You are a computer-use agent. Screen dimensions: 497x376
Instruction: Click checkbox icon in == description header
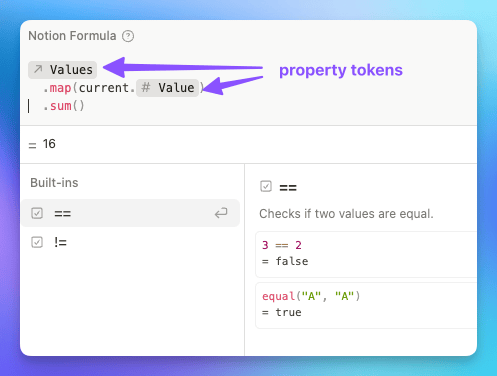click(x=266, y=186)
